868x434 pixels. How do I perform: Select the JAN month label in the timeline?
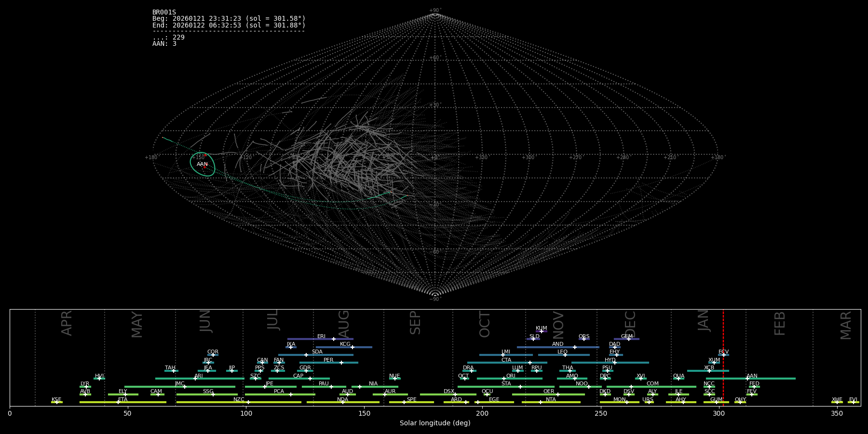pos(704,320)
